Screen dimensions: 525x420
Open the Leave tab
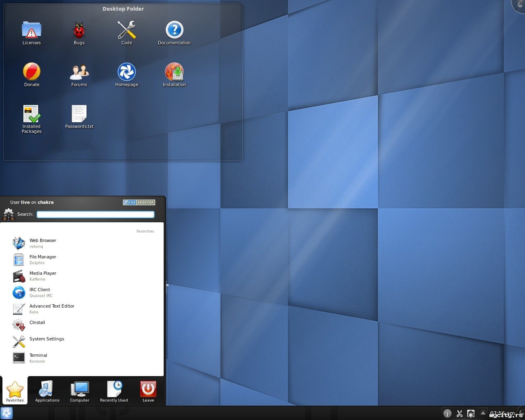[x=148, y=391]
